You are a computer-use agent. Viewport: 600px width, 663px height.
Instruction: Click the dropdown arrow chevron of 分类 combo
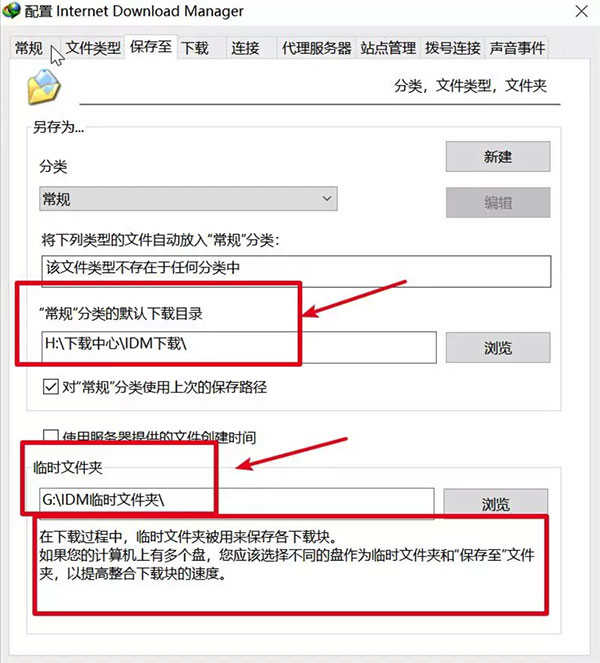click(326, 198)
